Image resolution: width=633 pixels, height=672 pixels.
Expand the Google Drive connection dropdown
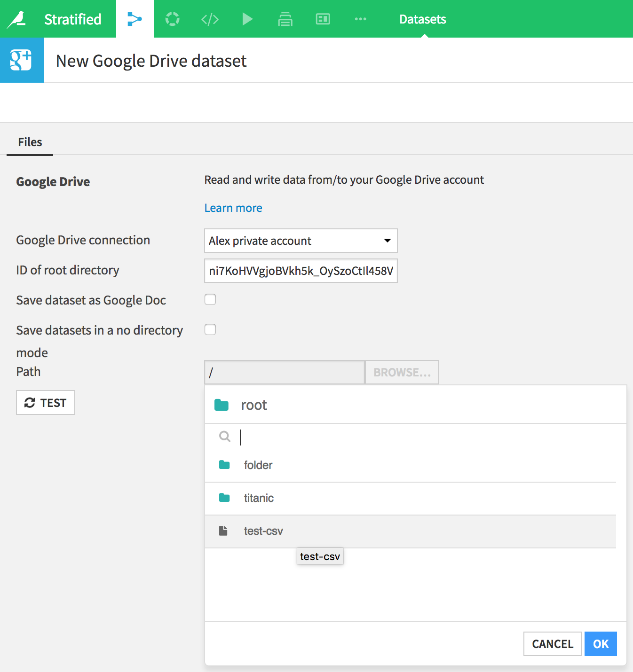[301, 241]
